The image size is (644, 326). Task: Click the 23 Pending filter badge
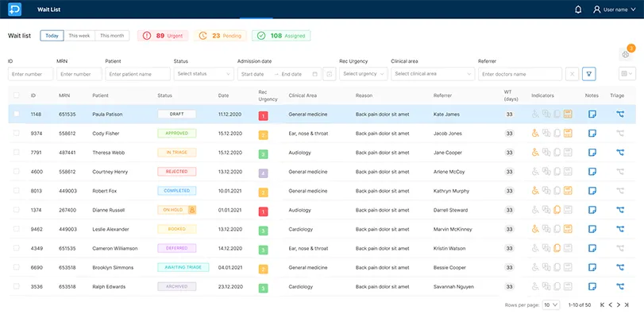pyautogui.click(x=220, y=36)
